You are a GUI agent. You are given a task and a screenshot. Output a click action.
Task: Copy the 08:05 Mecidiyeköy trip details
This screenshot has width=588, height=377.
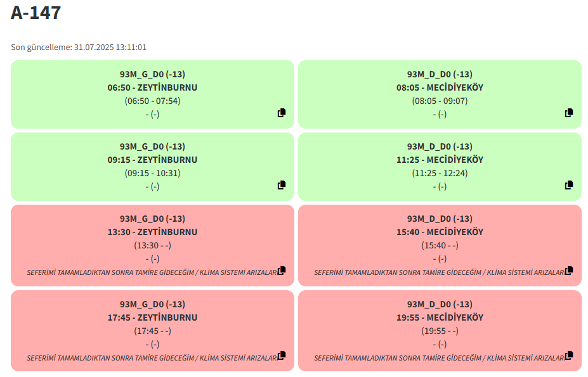[569, 113]
